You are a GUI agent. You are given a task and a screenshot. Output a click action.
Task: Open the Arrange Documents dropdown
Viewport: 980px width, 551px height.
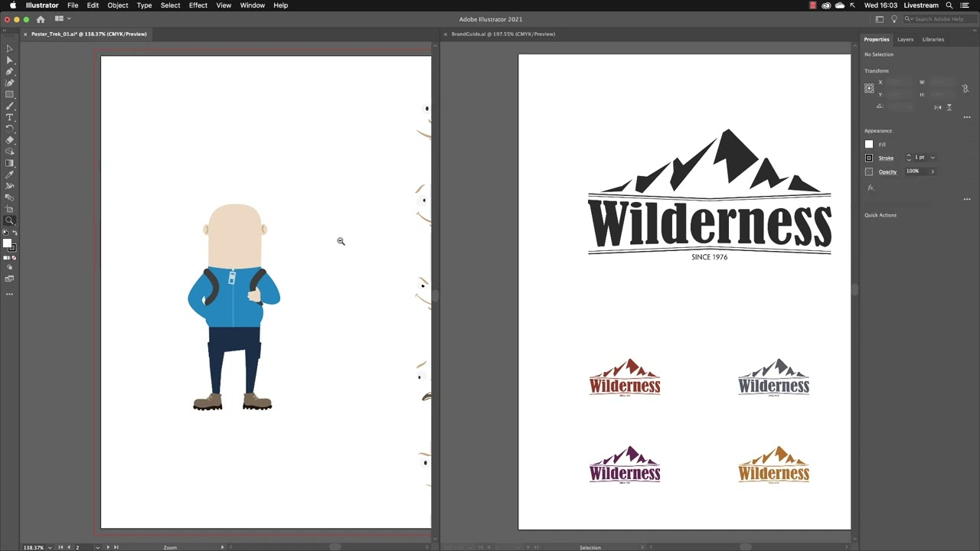click(x=62, y=19)
